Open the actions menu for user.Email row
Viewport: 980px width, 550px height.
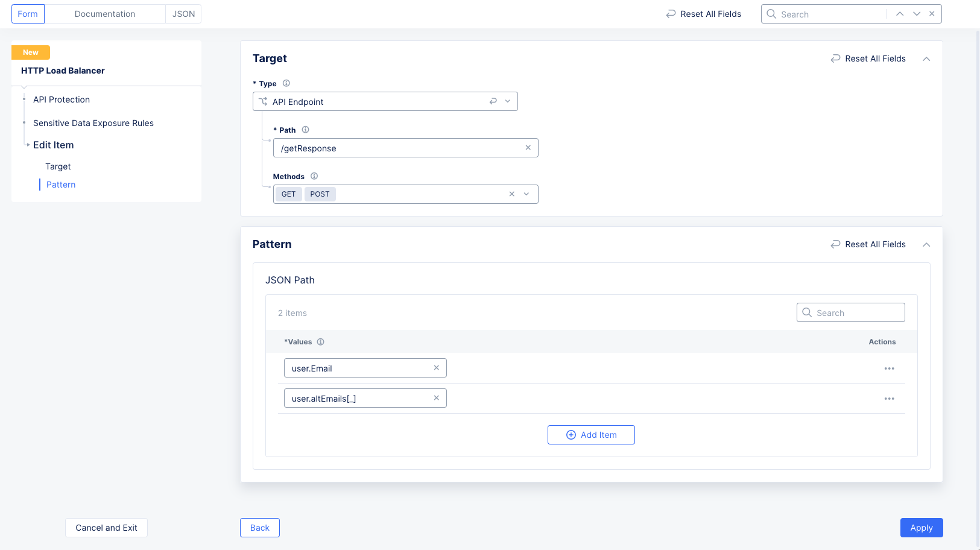[x=889, y=368]
